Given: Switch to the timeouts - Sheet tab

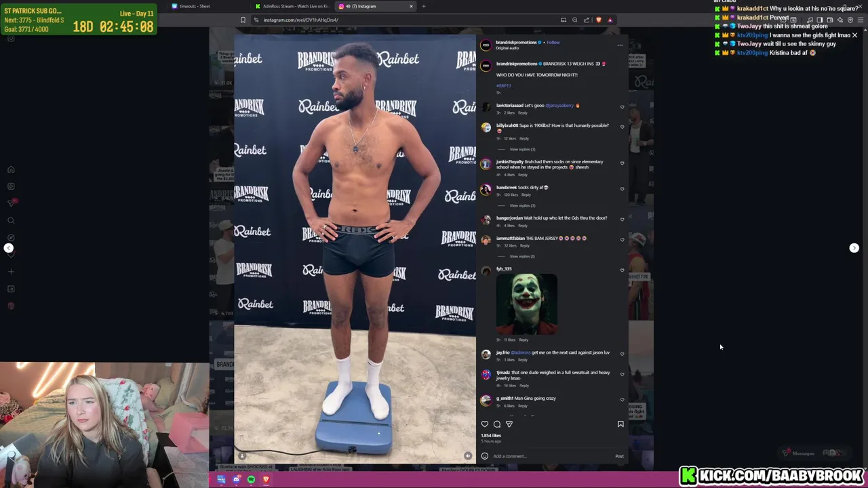Looking at the screenshot, I should point(210,6).
